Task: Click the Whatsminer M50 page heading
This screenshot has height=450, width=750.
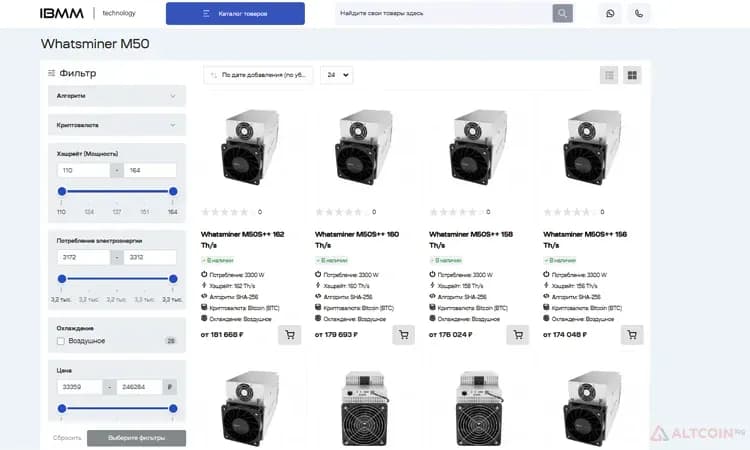Action: click(x=95, y=44)
